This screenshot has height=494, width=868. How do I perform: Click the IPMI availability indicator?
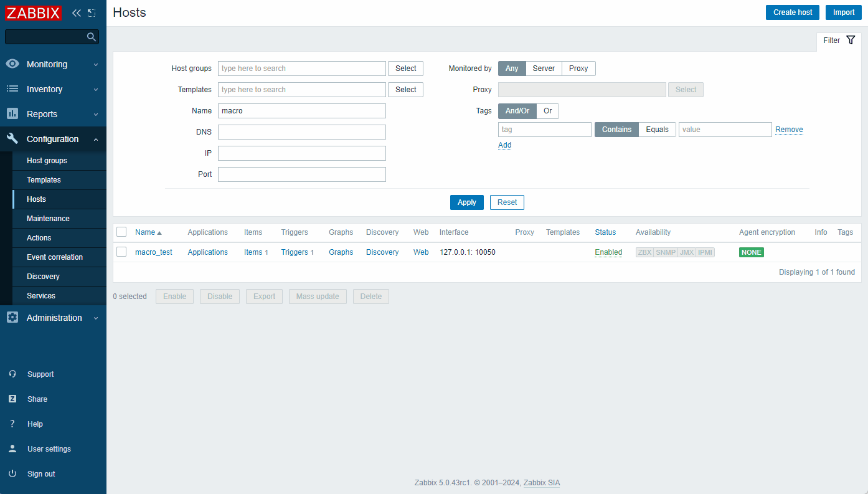click(x=705, y=252)
